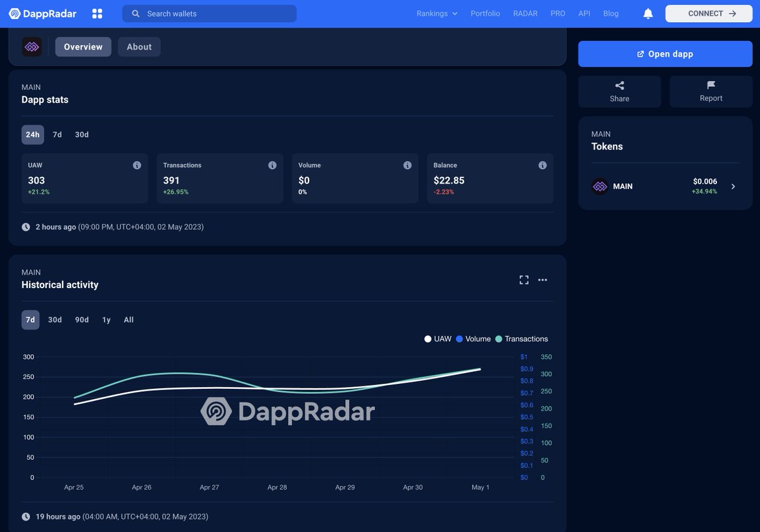This screenshot has width=760, height=532.
Task: Click the Tokens panel heading
Action: 607,146
